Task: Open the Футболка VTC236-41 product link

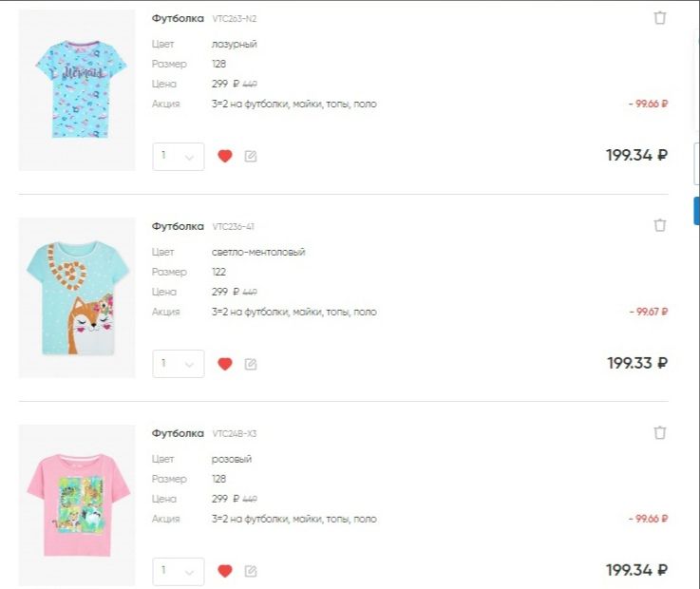Action: point(178,226)
